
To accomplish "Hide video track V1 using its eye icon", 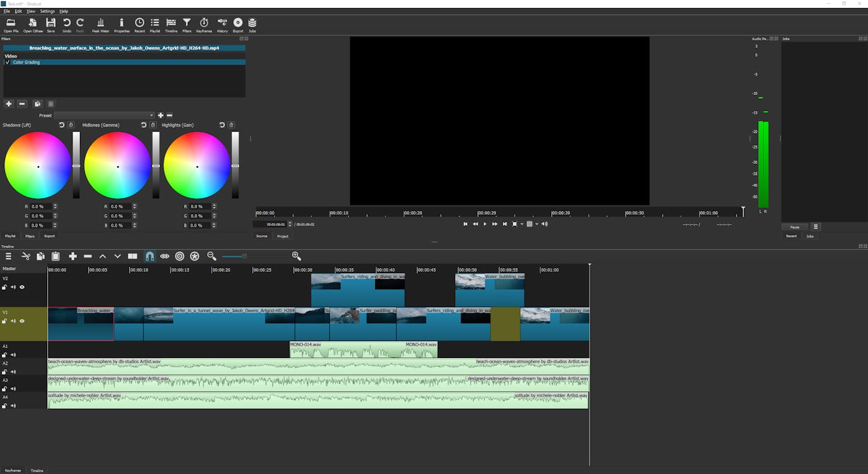I will click(x=22, y=321).
